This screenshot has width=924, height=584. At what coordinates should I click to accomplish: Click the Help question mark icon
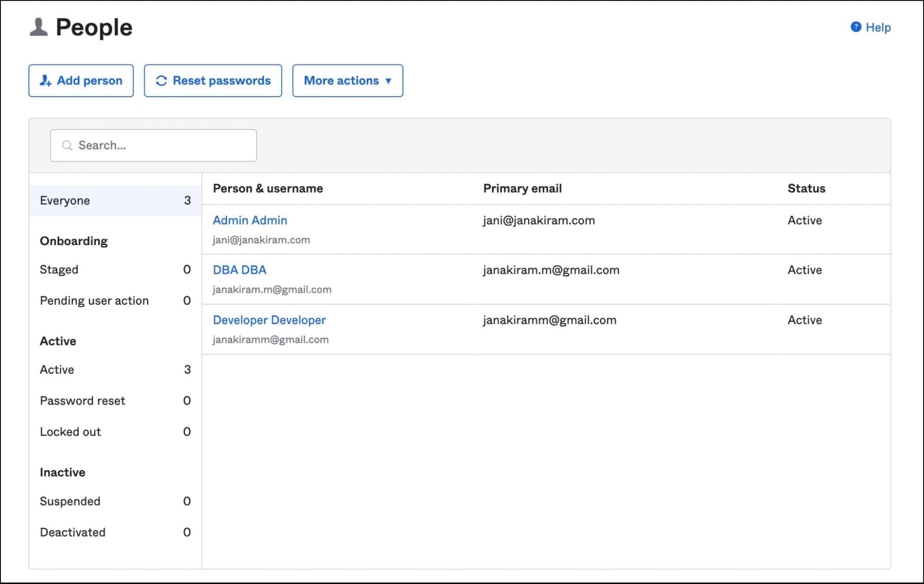click(x=856, y=27)
